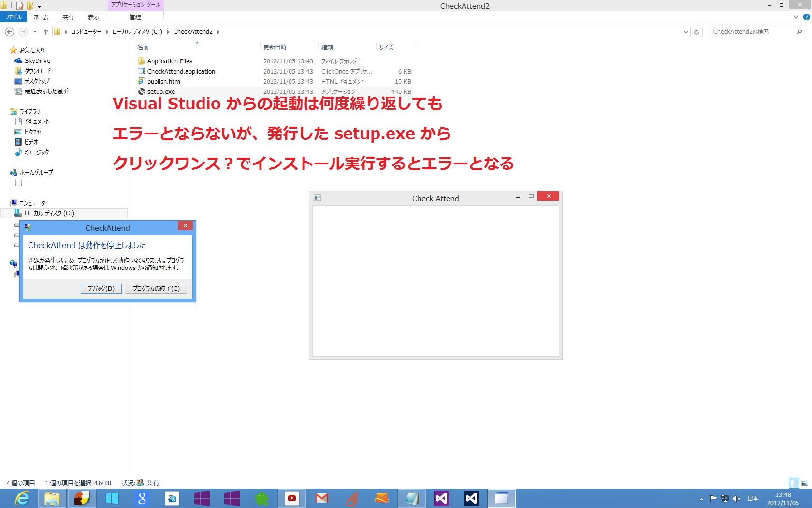The height and width of the screenshot is (508, 812).
Task: Open the ファイル menu tab
Action: pyautogui.click(x=14, y=17)
